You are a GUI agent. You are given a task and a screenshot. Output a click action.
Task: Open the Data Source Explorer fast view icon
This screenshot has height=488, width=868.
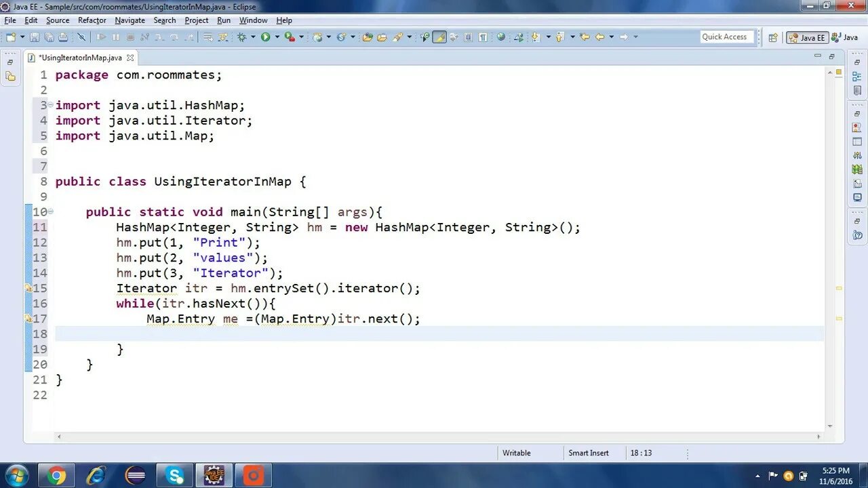pyautogui.click(x=857, y=169)
